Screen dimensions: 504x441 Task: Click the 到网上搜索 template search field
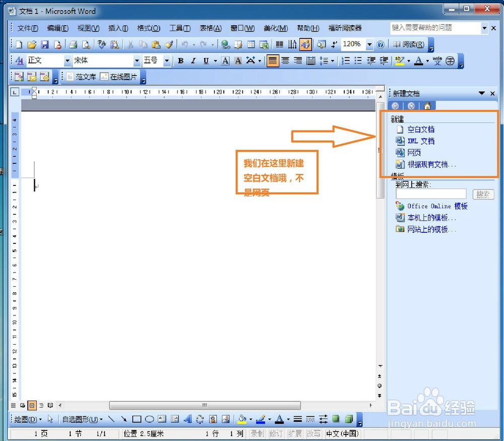click(431, 194)
